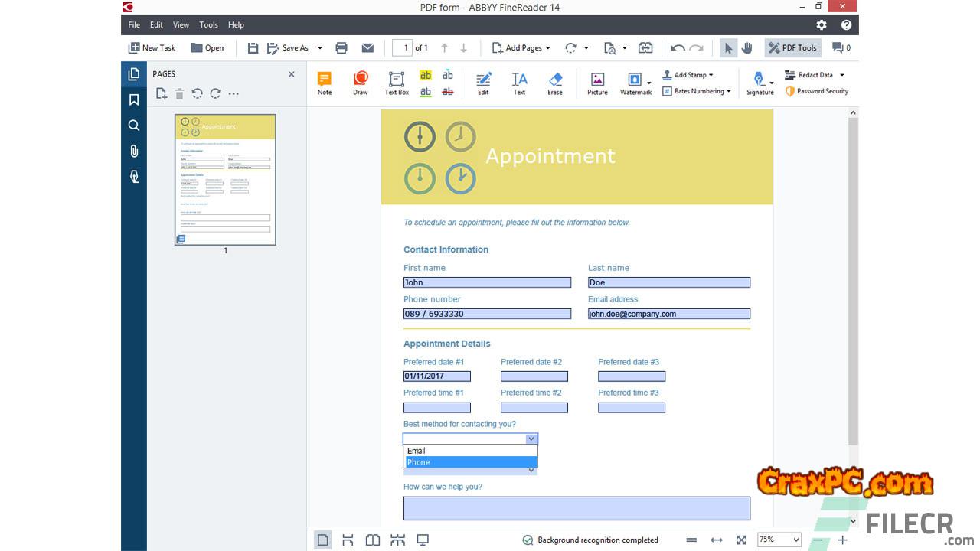Click the Search icon in sidebar

[134, 126]
